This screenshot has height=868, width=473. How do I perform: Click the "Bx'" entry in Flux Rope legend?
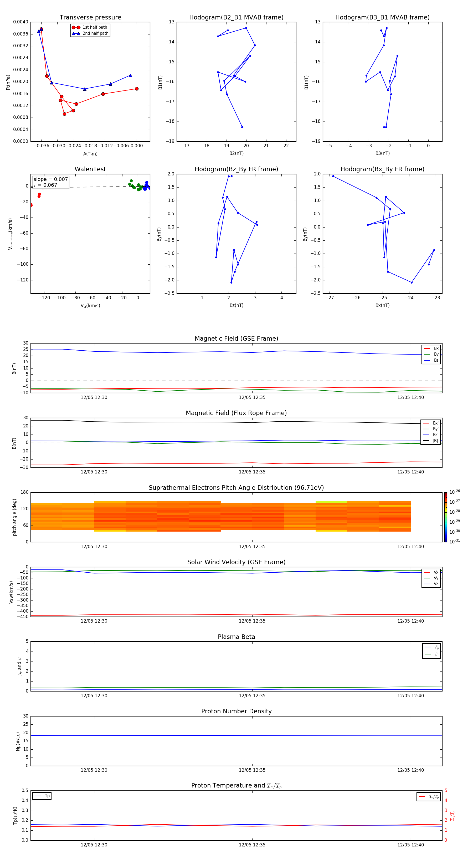pyautogui.click(x=431, y=423)
